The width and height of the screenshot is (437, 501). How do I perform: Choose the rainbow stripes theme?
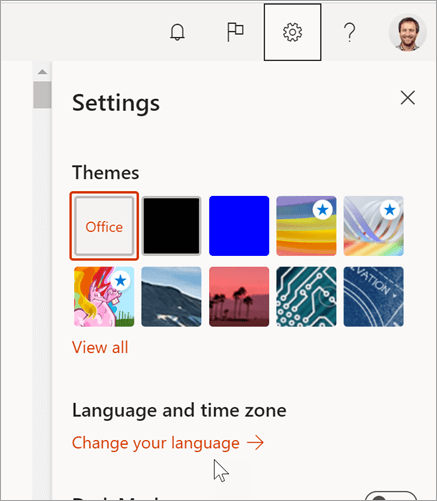[x=306, y=226]
